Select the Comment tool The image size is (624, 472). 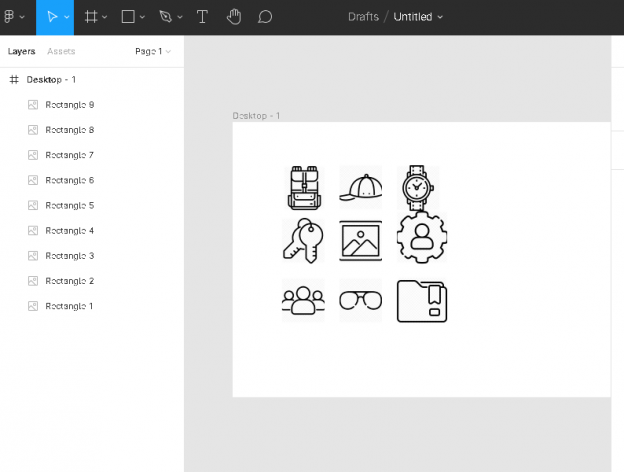265,17
